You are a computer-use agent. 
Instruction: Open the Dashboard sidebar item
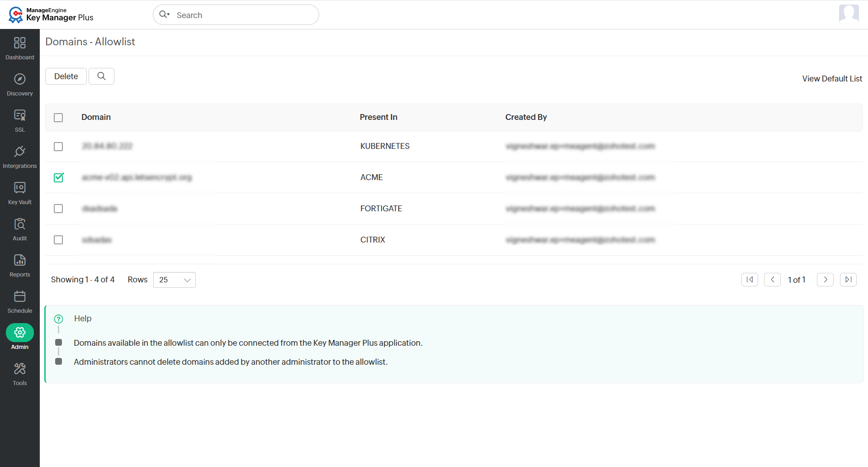(x=20, y=48)
